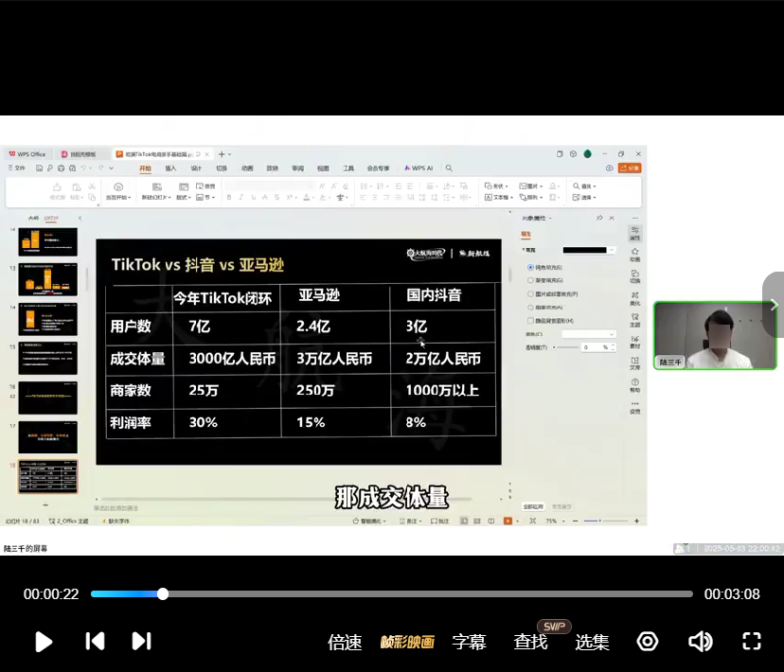The height and width of the screenshot is (672, 784).
Task: Open the 美化 sidebar panel icon
Action: 635,297
